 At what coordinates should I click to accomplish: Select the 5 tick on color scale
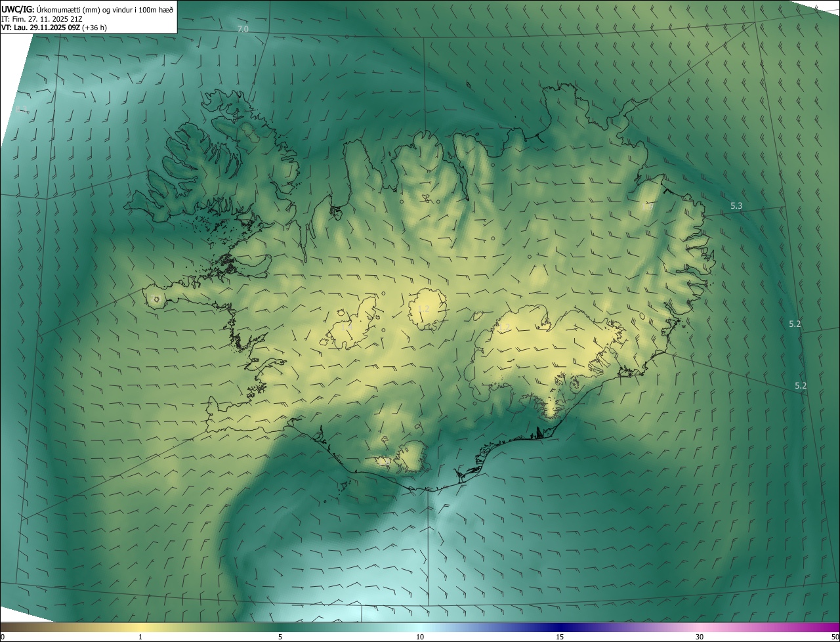click(280, 637)
